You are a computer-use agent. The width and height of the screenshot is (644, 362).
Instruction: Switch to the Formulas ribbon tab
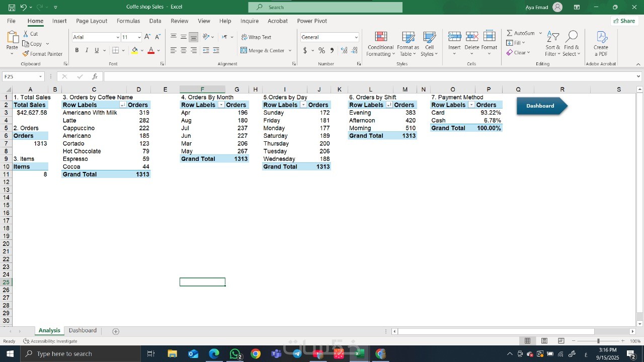(128, 21)
